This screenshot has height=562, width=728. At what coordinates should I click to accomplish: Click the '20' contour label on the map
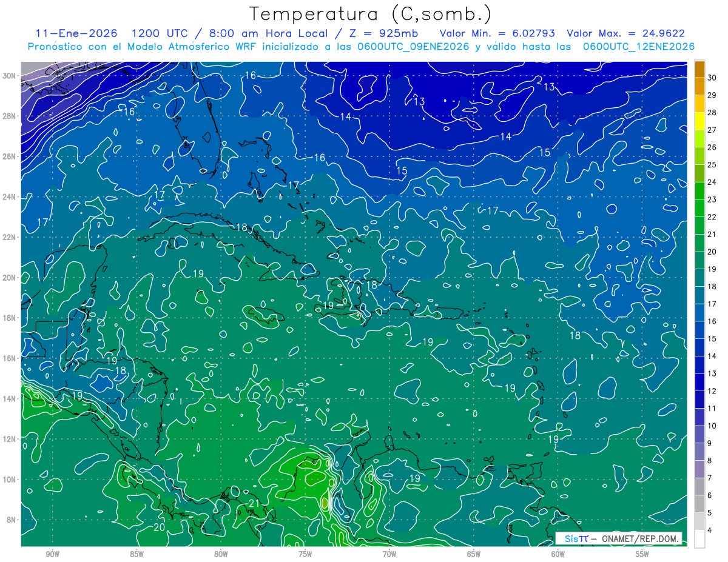tap(159, 527)
